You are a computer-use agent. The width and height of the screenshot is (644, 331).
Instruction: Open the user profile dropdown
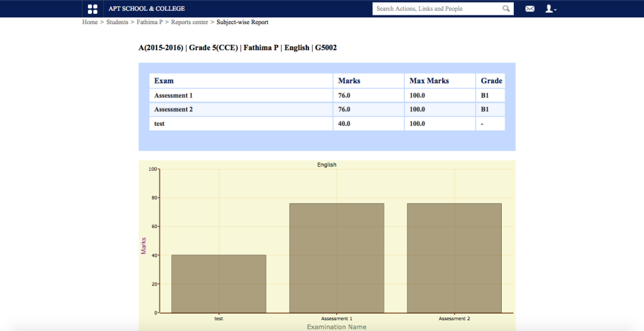point(551,9)
